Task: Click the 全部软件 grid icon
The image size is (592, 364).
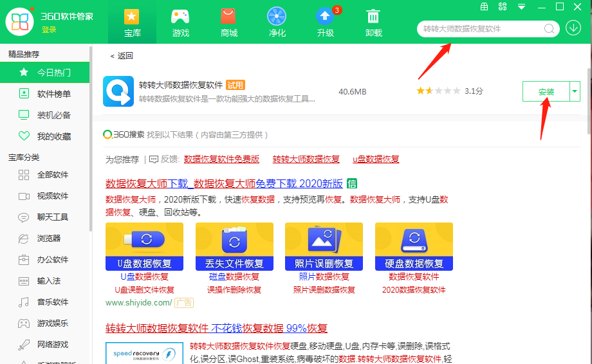Action: tap(24, 175)
